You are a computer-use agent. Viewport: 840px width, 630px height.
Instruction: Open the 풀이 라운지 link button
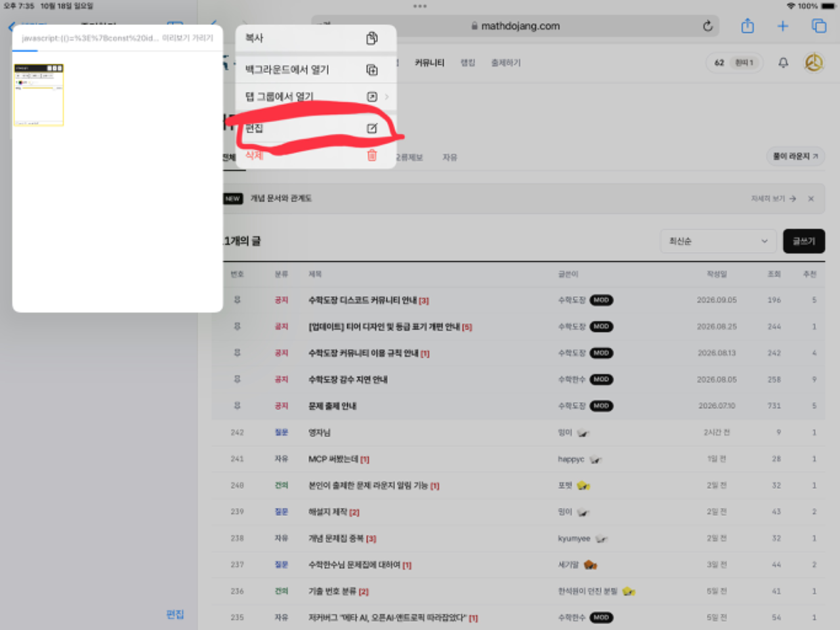click(x=795, y=156)
